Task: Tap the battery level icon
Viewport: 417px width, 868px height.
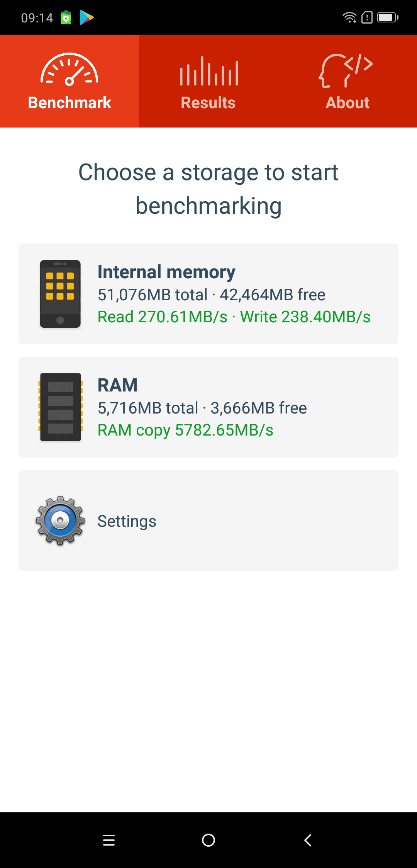Action: [x=388, y=17]
